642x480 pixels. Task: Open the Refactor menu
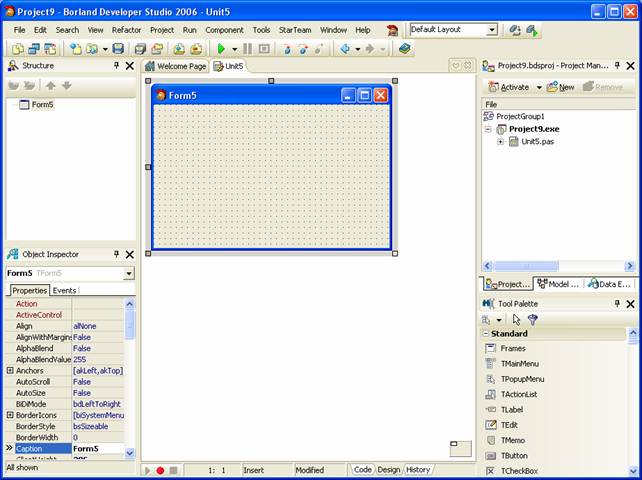coord(126,30)
